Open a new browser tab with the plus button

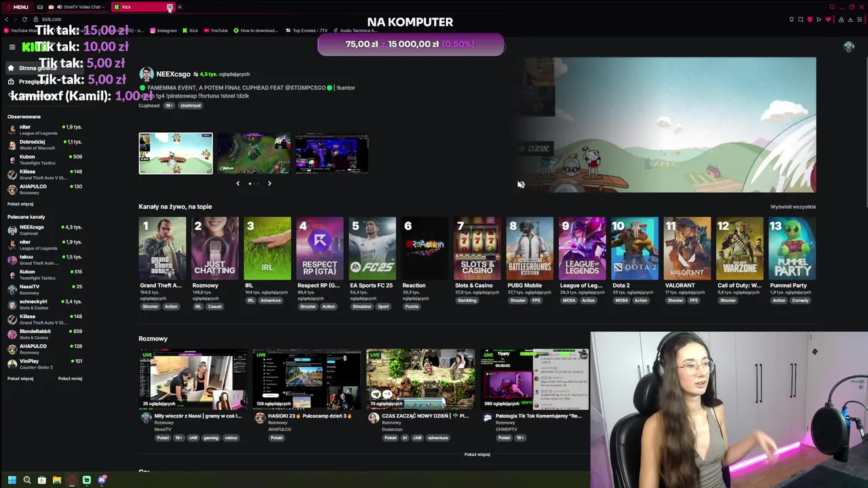[x=180, y=7]
